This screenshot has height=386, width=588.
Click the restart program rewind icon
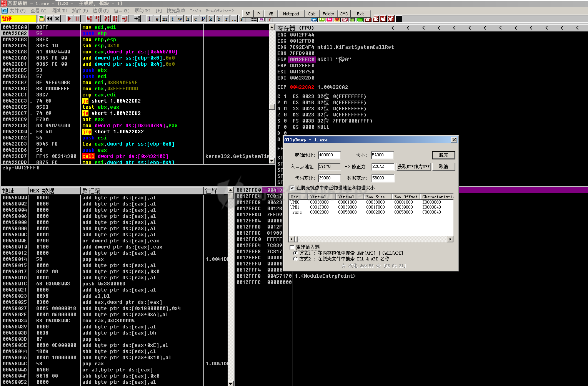coord(50,18)
